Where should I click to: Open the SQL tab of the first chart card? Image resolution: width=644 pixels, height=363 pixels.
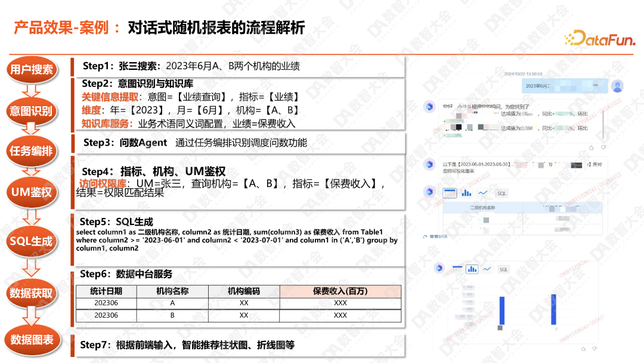coord(502,193)
